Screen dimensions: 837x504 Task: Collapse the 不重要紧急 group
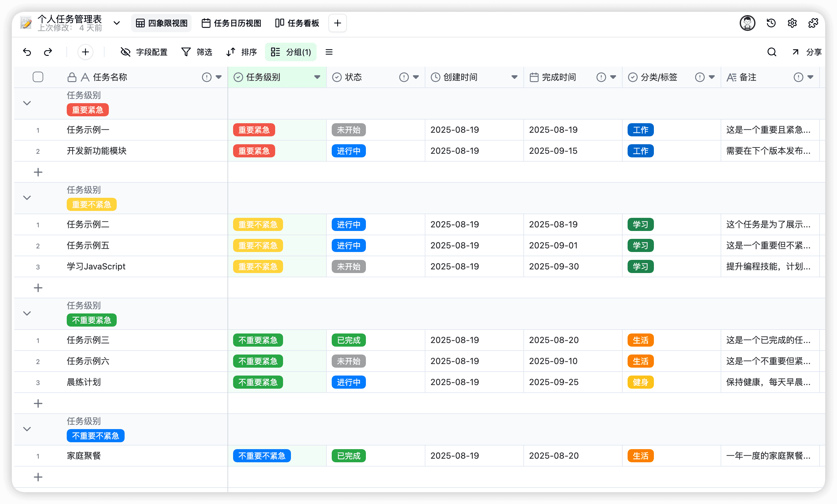pyautogui.click(x=27, y=313)
